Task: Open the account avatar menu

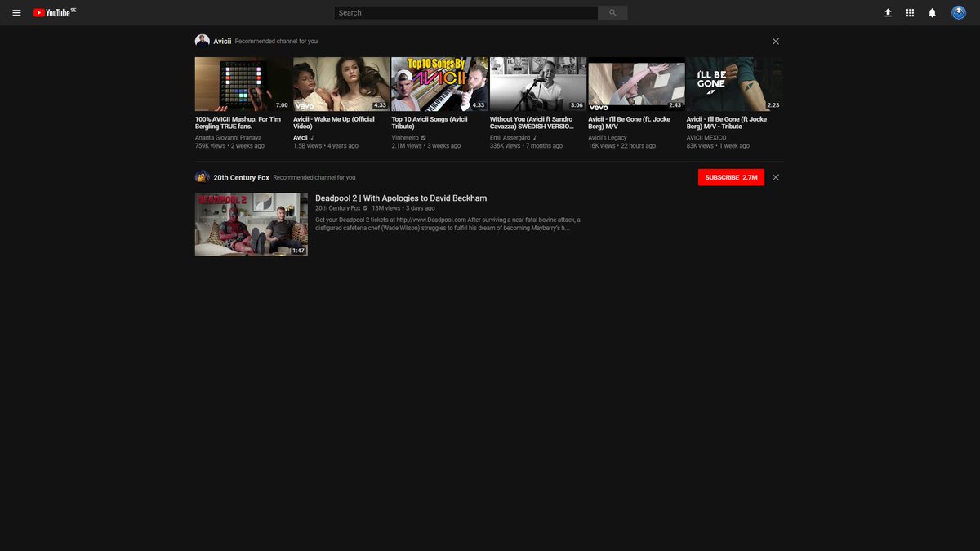Action: [959, 13]
